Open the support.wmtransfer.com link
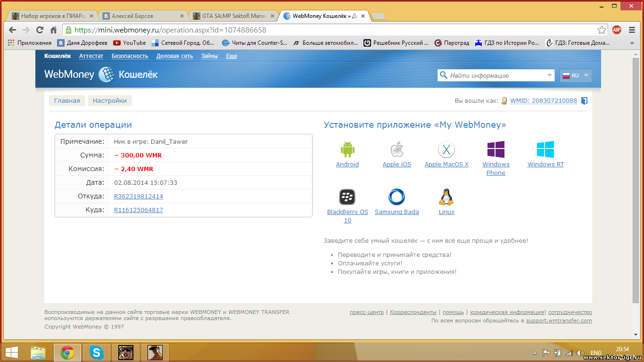644x362 pixels. (x=559, y=321)
